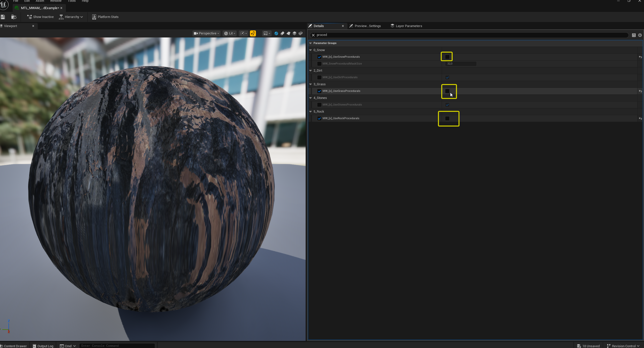644x348 pixels.
Task: Select the cube preview shape
Action: tap(295, 33)
